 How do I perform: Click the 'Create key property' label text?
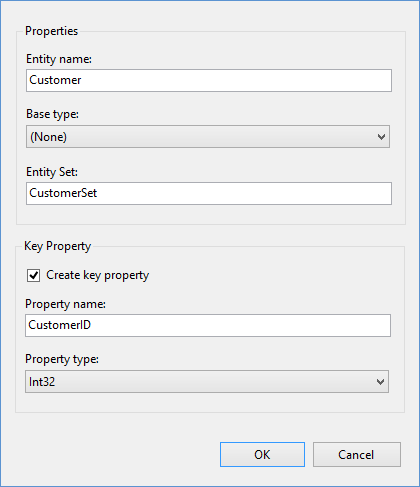coord(97,275)
